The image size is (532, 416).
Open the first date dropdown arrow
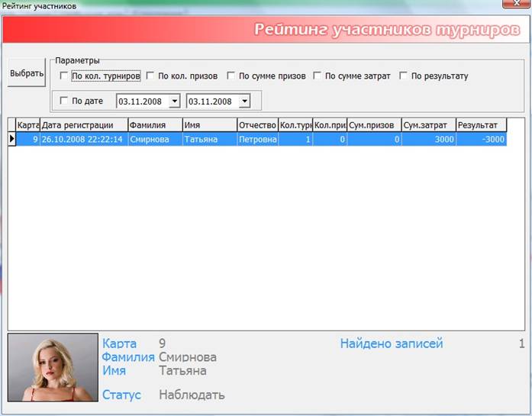coord(174,101)
